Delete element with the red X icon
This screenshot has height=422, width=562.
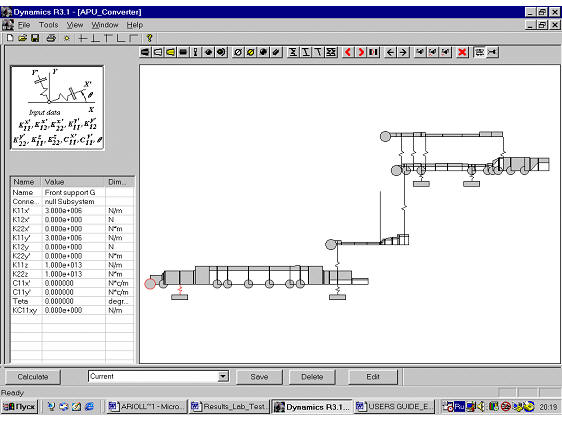tap(462, 52)
